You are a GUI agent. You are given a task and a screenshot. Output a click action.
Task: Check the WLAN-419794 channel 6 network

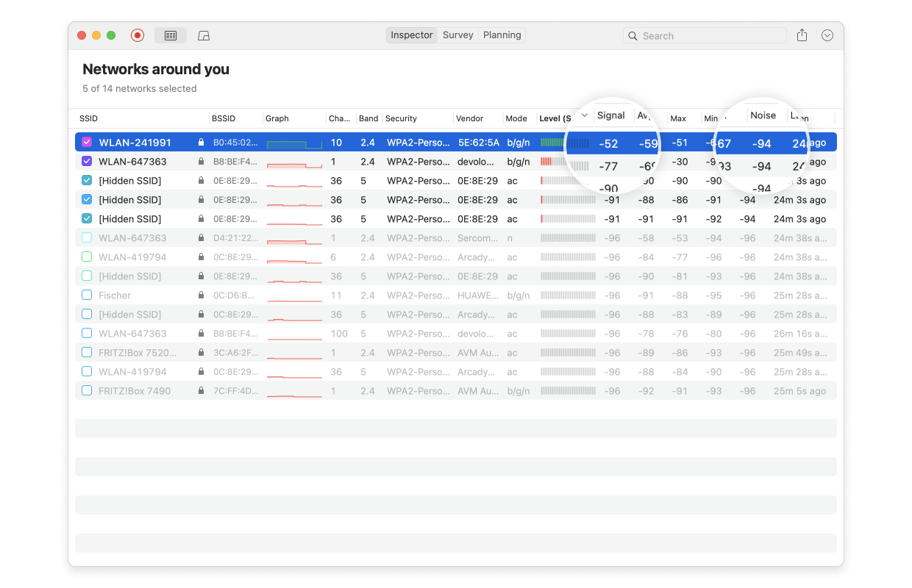(87, 257)
